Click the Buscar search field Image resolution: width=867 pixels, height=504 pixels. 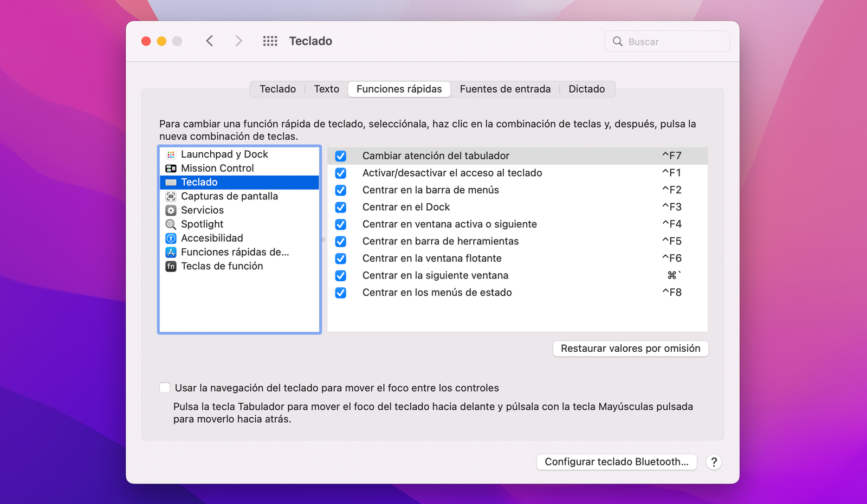(667, 41)
